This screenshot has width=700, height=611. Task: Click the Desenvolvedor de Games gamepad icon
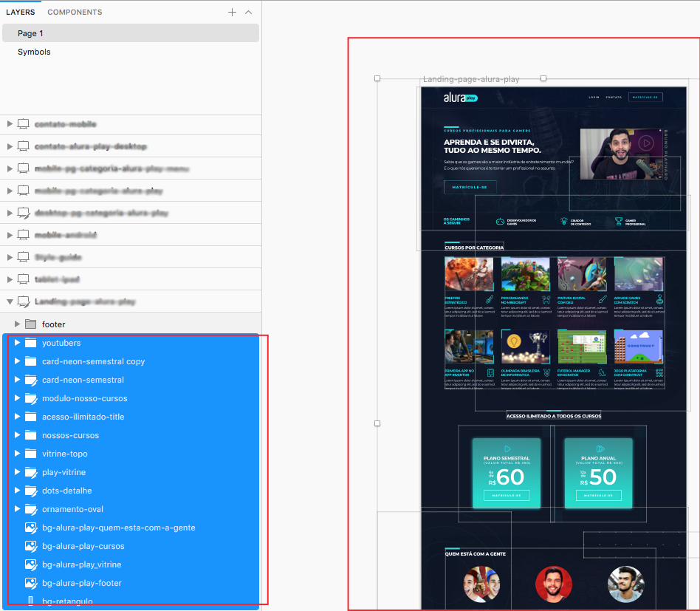[500, 222]
